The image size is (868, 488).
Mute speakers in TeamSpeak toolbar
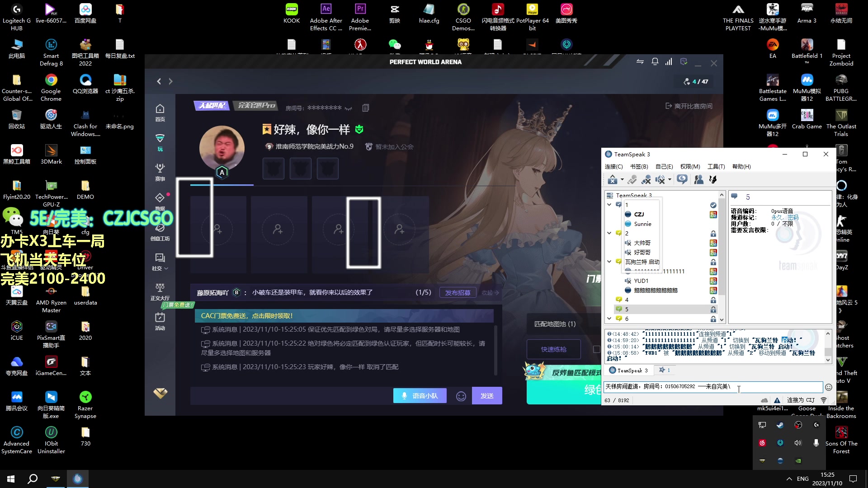click(x=660, y=180)
